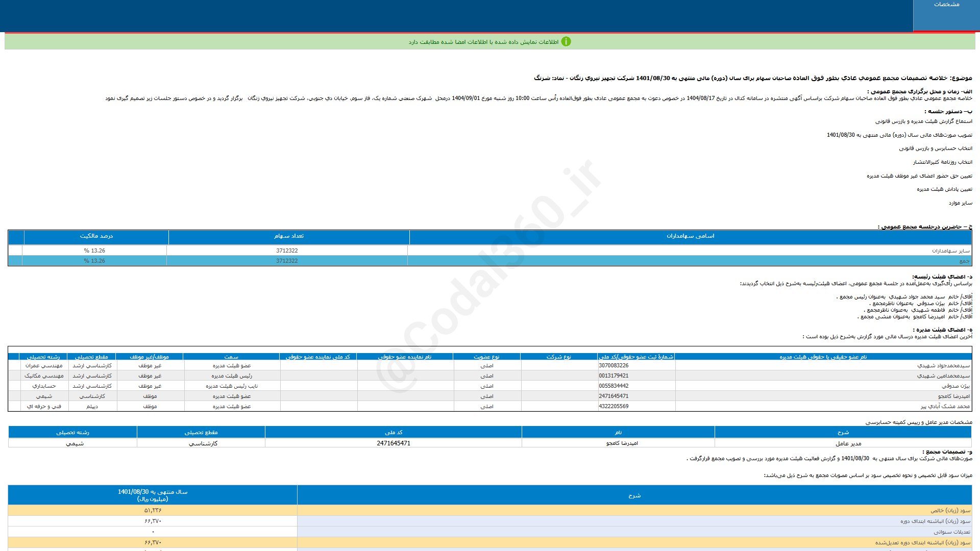
Task: Click the تعداد سهام column header
Action: click(x=288, y=236)
